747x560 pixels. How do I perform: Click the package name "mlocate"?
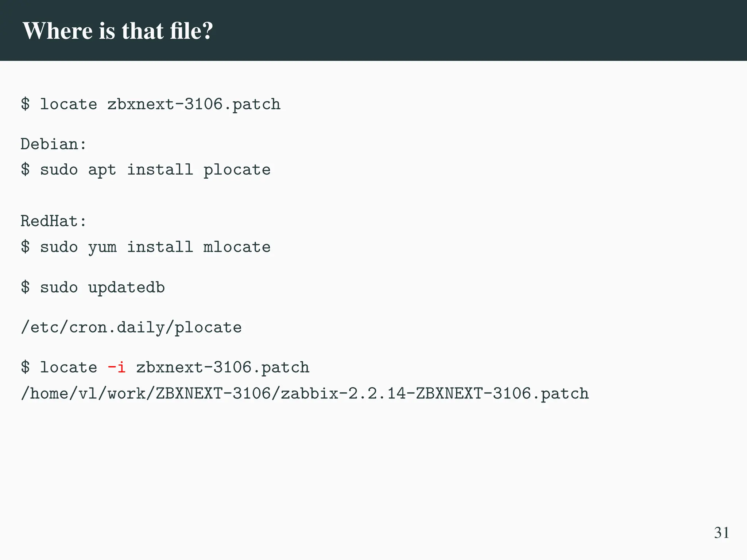tap(237, 247)
